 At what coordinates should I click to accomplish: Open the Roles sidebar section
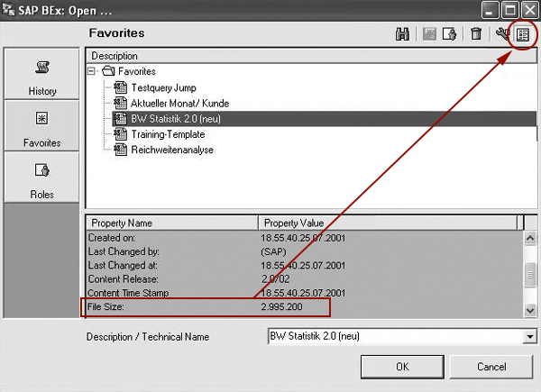click(42, 178)
